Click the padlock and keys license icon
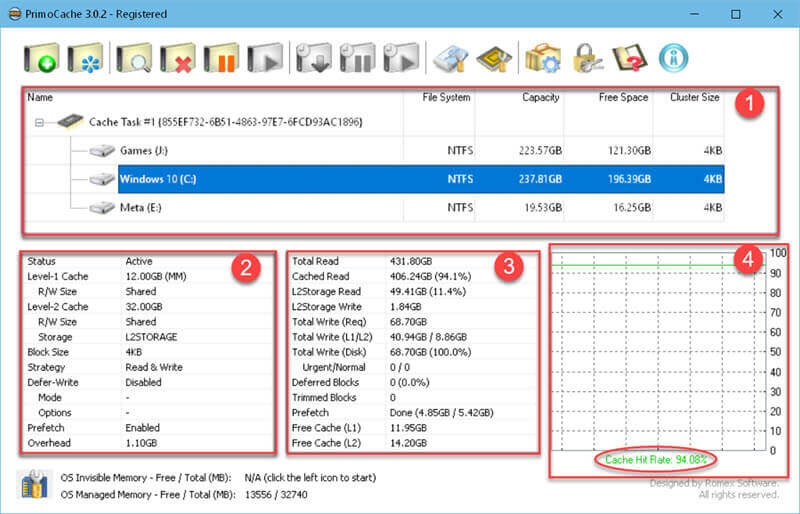Screen dimensions: 800x514 587,58
